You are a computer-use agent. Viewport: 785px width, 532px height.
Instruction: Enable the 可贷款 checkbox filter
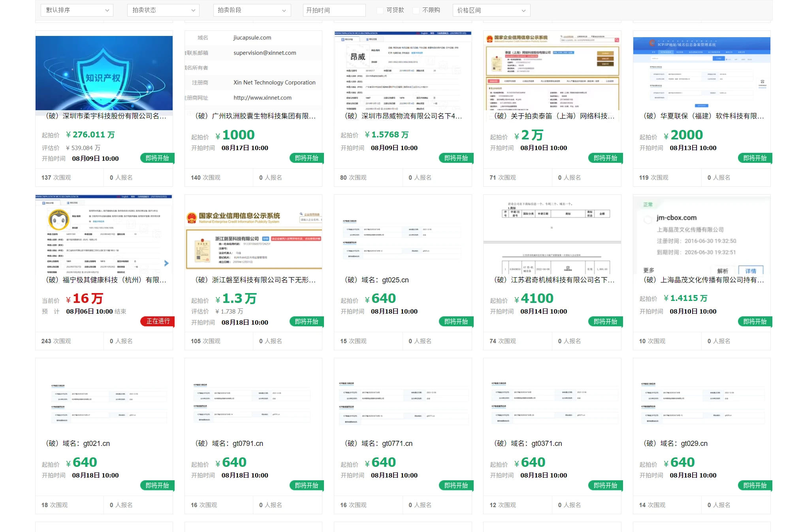[380, 10]
